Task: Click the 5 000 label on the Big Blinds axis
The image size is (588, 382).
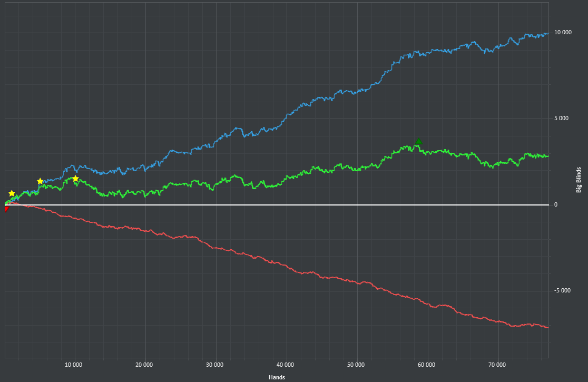Action: (x=561, y=118)
